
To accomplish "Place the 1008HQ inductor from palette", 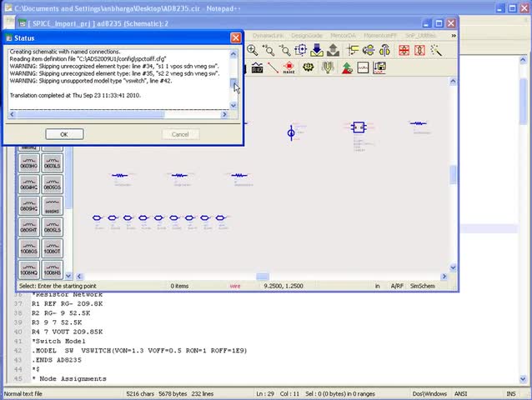I will [29, 269].
